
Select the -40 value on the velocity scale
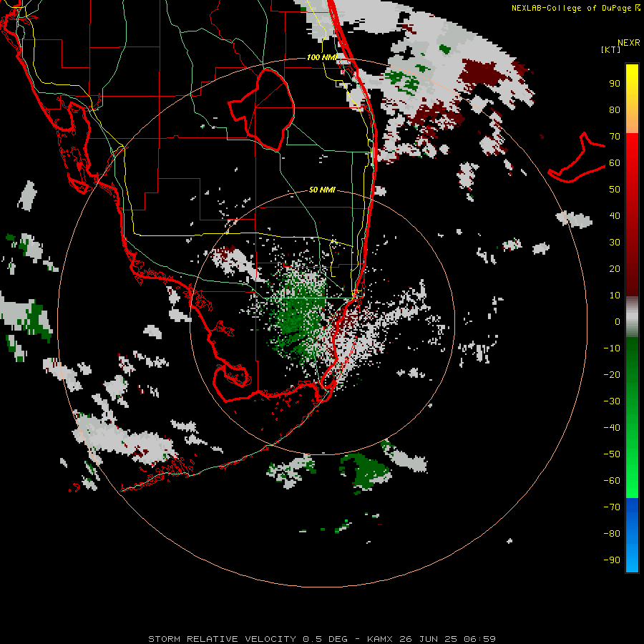[612, 428]
